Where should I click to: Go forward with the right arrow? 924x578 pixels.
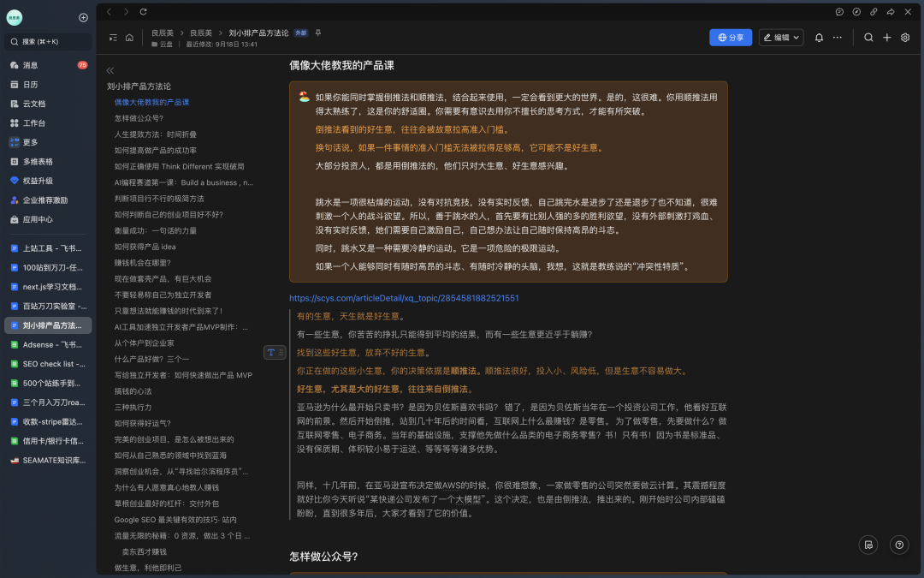tap(126, 12)
